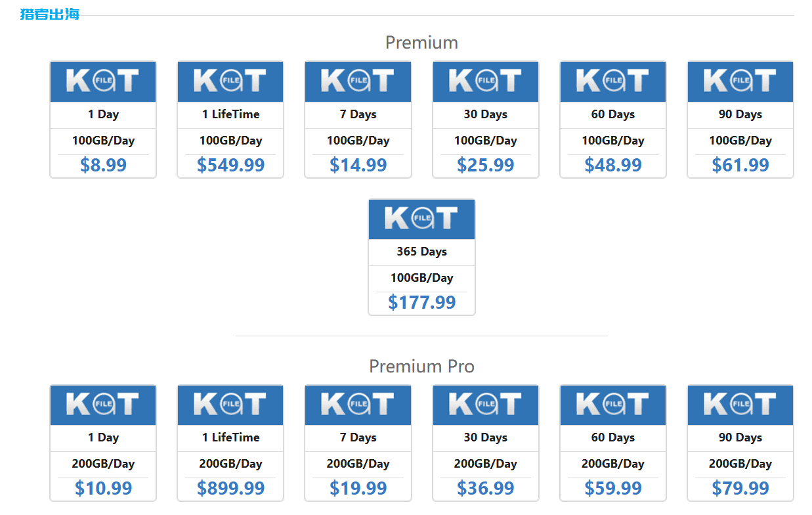The image size is (812, 515).
Task: Select the $8.99 Premium price
Action: coord(103,165)
